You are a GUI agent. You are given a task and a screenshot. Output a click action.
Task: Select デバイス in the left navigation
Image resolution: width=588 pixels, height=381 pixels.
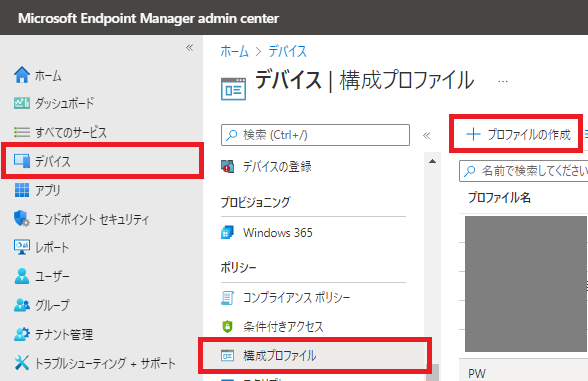tap(102, 161)
